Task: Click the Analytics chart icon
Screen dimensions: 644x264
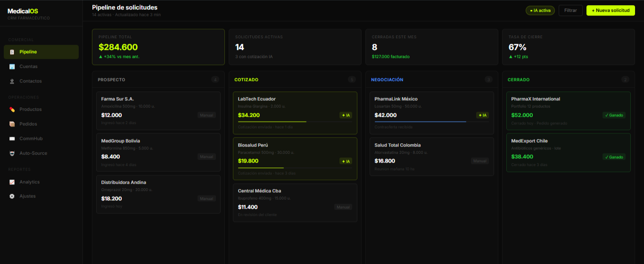Action: (12, 182)
